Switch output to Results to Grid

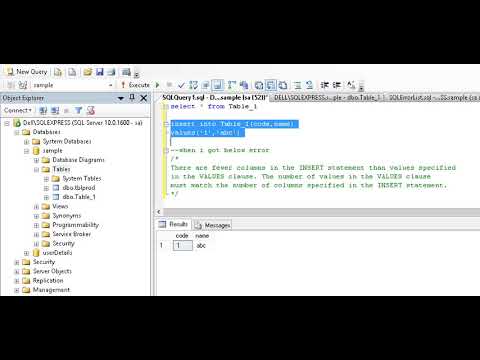click(271, 85)
